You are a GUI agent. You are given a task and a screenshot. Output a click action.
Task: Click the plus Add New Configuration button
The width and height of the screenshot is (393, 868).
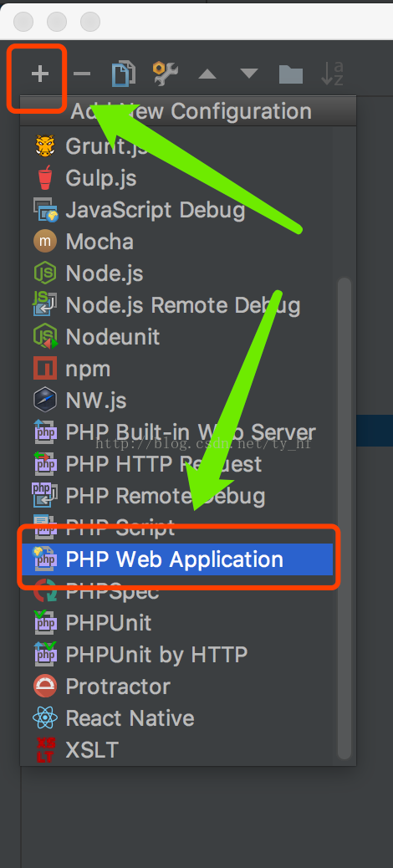[39, 73]
